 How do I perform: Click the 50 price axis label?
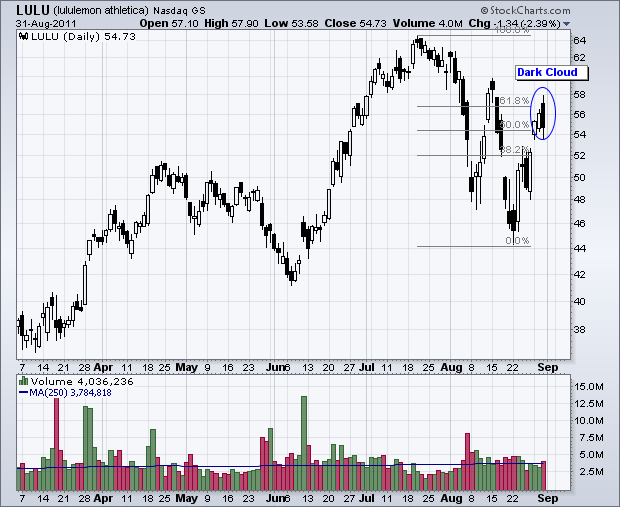point(580,178)
